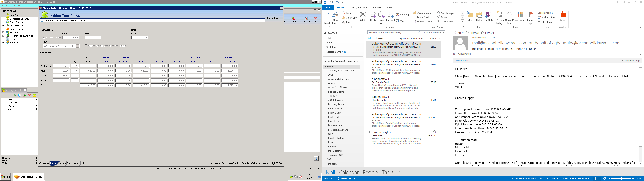Open the % Increase or Decrease dropdown
Viewport: 644px width, 181px height.
tap(78, 46)
